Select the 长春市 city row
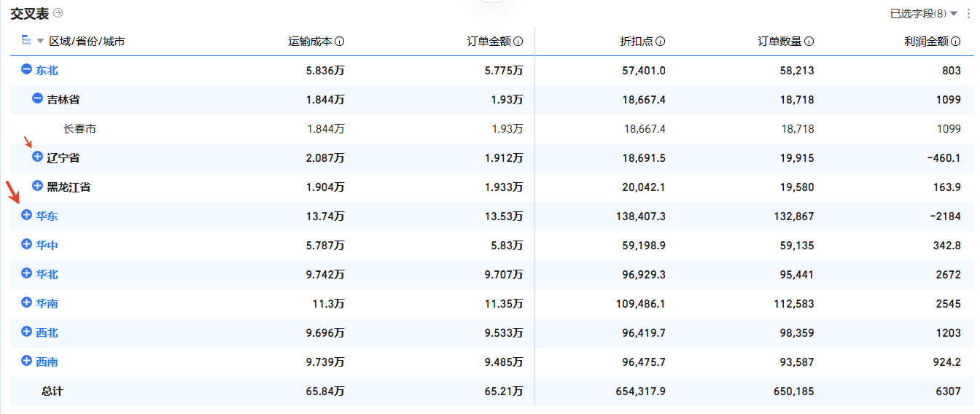The height and width of the screenshot is (414, 980). click(x=492, y=129)
